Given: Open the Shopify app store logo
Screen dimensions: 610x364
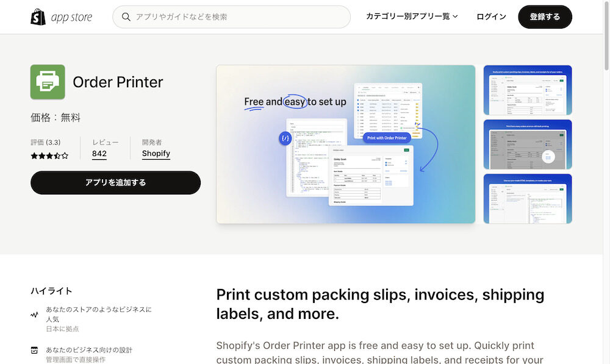Looking at the screenshot, I should 62,16.
